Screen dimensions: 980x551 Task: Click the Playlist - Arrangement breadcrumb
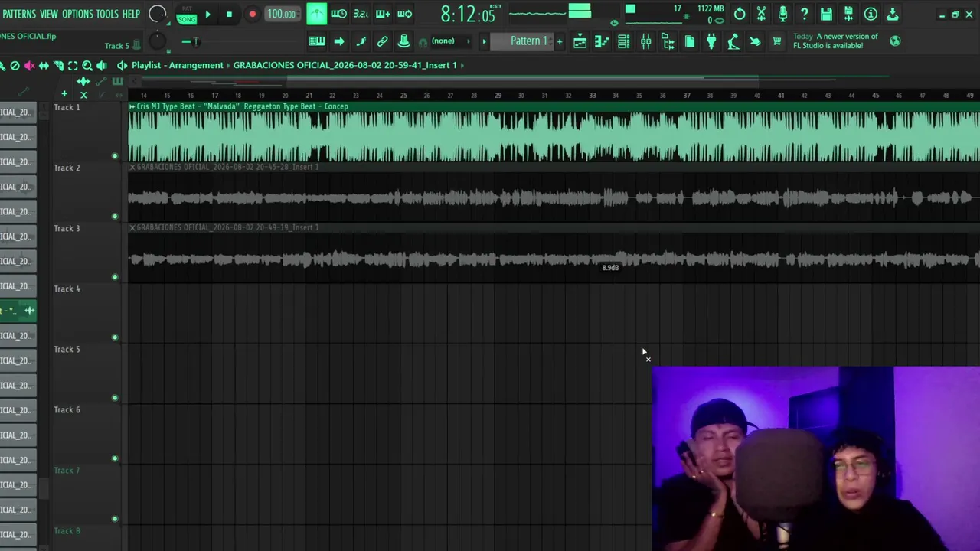pyautogui.click(x=178, y=65)
